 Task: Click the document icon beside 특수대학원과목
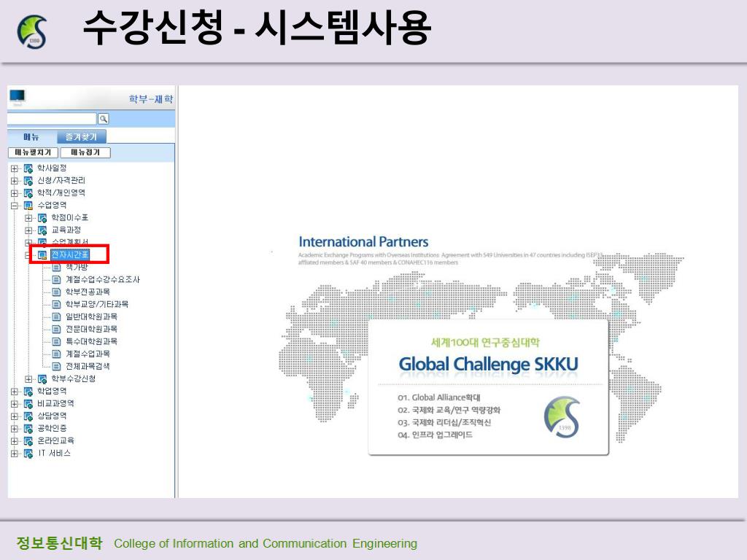pyautogui.click(x=56, y=341)
